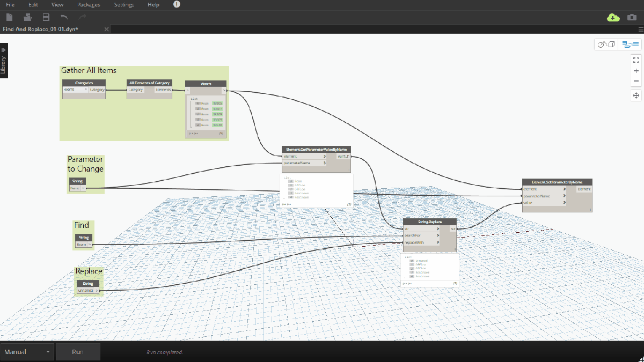The image size is (644, 362).
Task: Click the unnamed Replace string input field
Action: click(86, 290)
